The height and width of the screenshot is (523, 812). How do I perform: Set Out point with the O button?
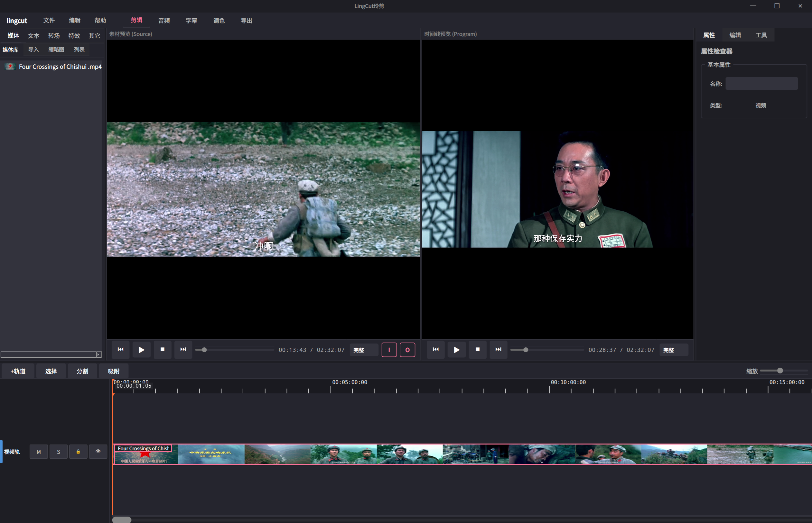tap(407, 350)
